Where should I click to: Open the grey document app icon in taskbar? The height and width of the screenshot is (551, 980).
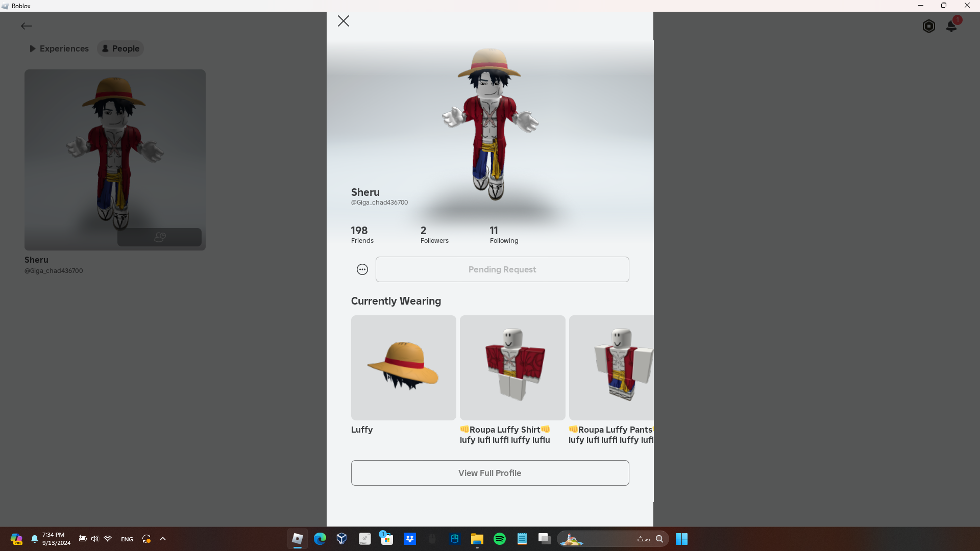[364, 539]
